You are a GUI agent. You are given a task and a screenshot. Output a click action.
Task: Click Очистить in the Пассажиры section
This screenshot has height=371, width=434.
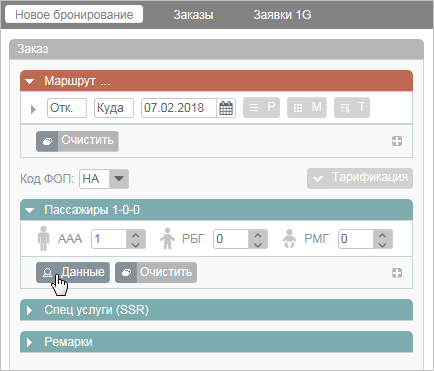tap(156, 272)
